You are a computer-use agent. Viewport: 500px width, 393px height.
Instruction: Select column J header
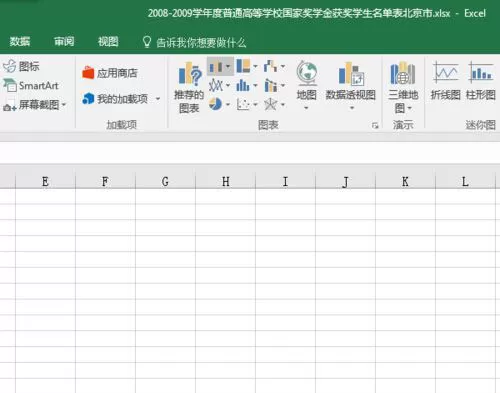(345, 181)
